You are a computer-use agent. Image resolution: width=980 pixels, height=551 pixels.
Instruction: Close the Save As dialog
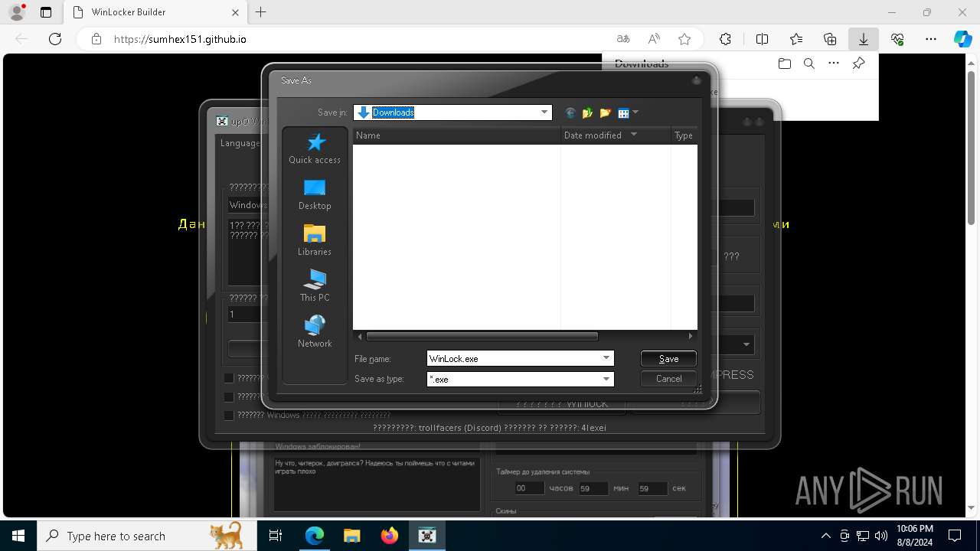[697, 80]
